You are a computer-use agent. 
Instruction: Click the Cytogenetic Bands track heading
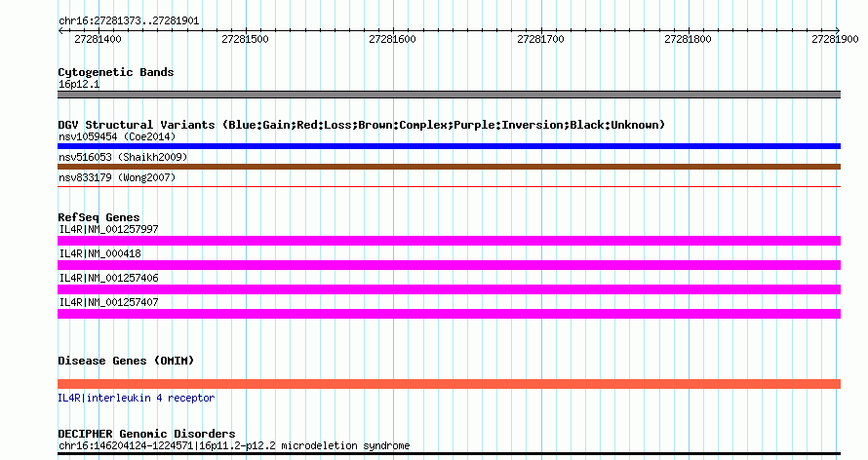point(116,72)
